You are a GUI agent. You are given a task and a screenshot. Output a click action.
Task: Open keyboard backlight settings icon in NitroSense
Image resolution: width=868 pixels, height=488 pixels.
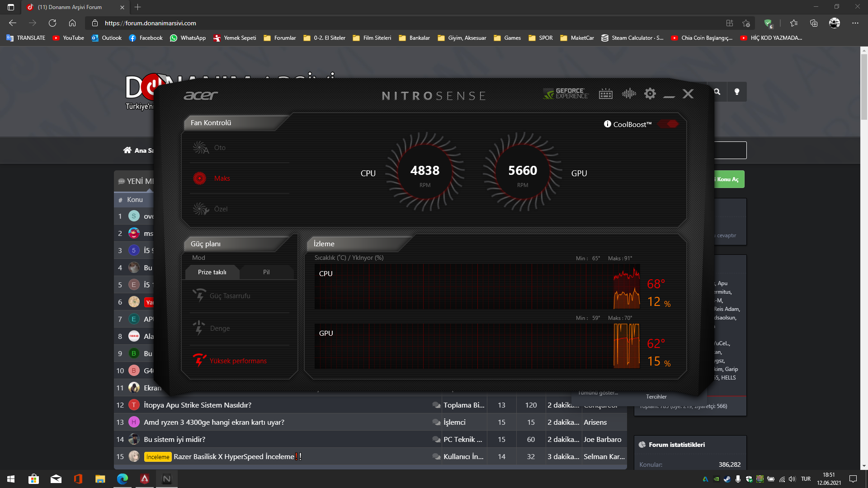click(x=606, y=94)
